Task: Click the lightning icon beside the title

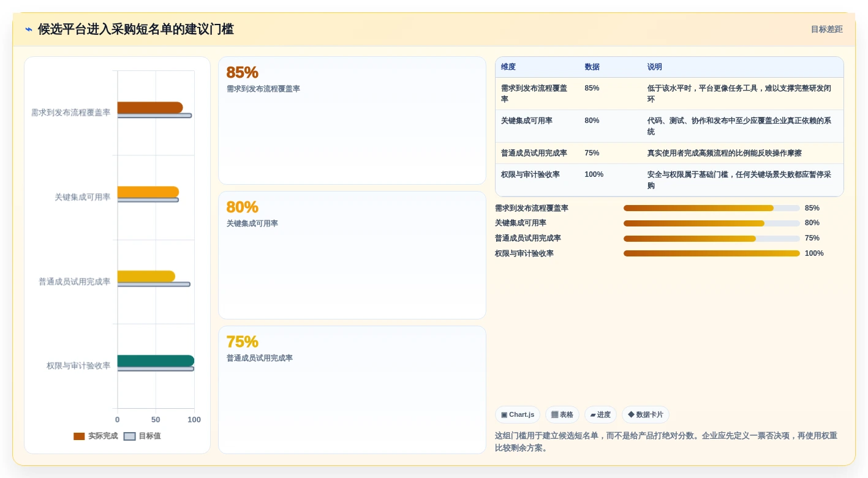Action: pyautogui.click(x=29, y=29)
